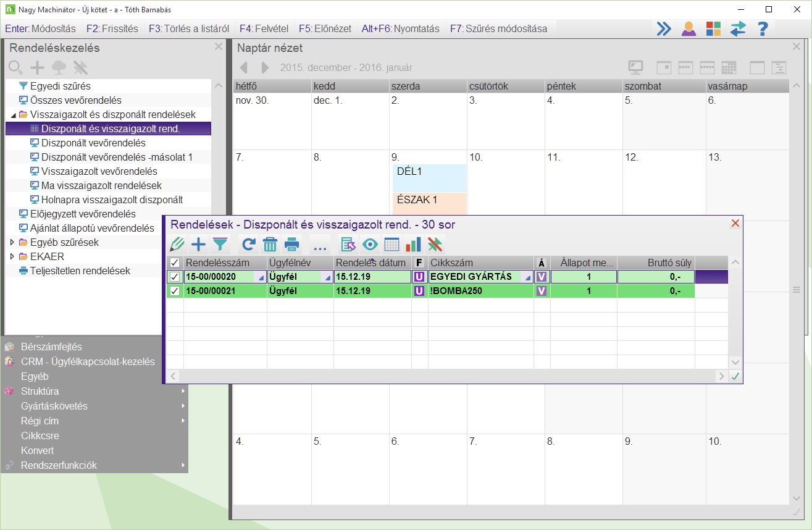This screenshot has width=812, height=530.
Task: Expand the Rendszerfunkciók submenu arrow
Action: coord(183,465)
